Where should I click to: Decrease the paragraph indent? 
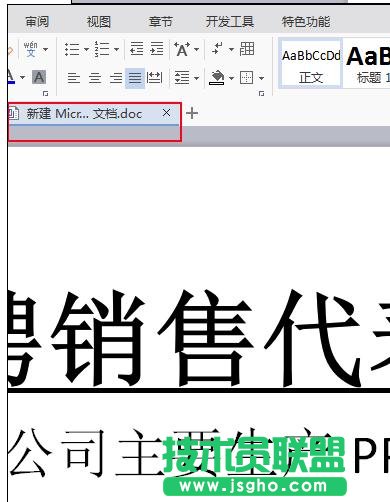(x=136, y=49)
